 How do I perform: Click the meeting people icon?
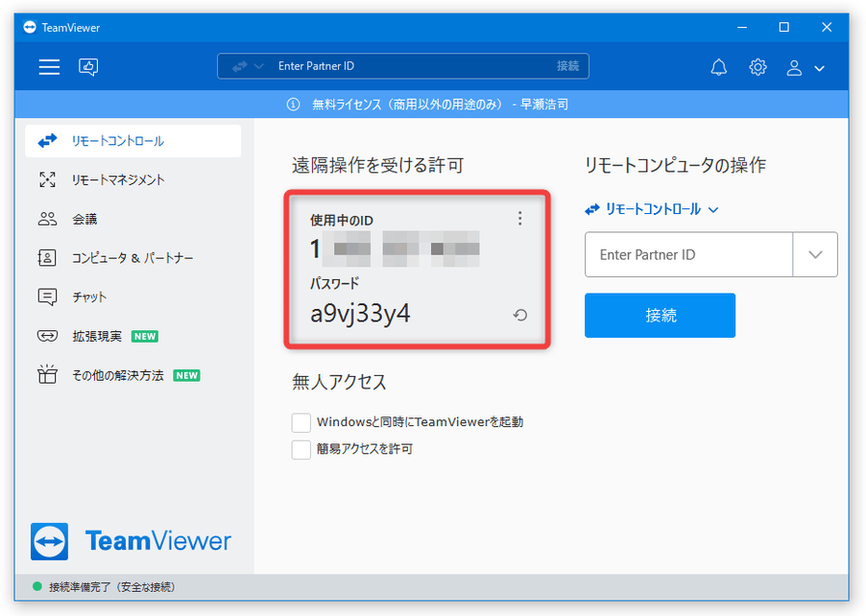(x=47, y=219)
